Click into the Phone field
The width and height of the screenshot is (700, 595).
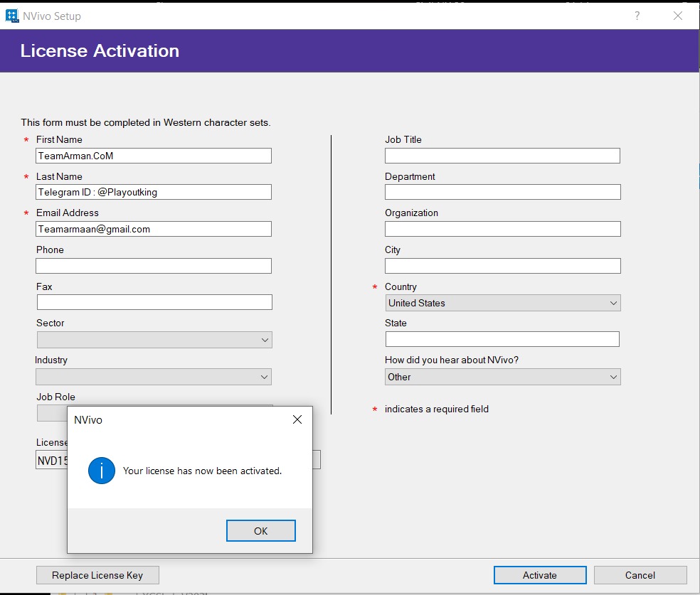[x=154, y=266]
